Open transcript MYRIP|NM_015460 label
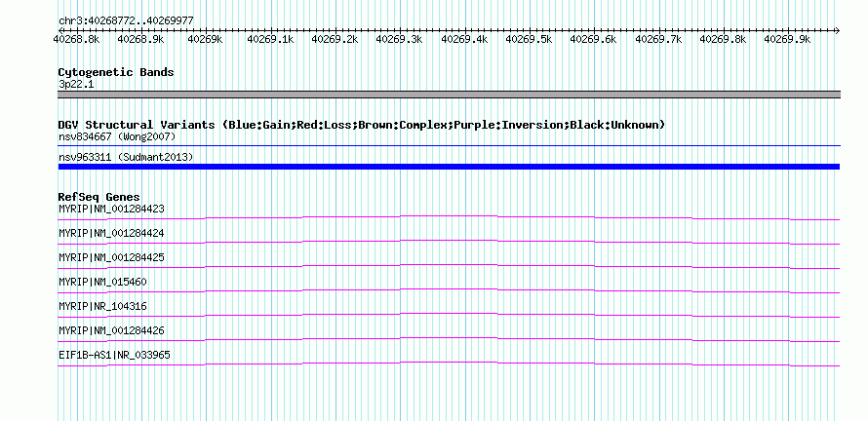 102,283
